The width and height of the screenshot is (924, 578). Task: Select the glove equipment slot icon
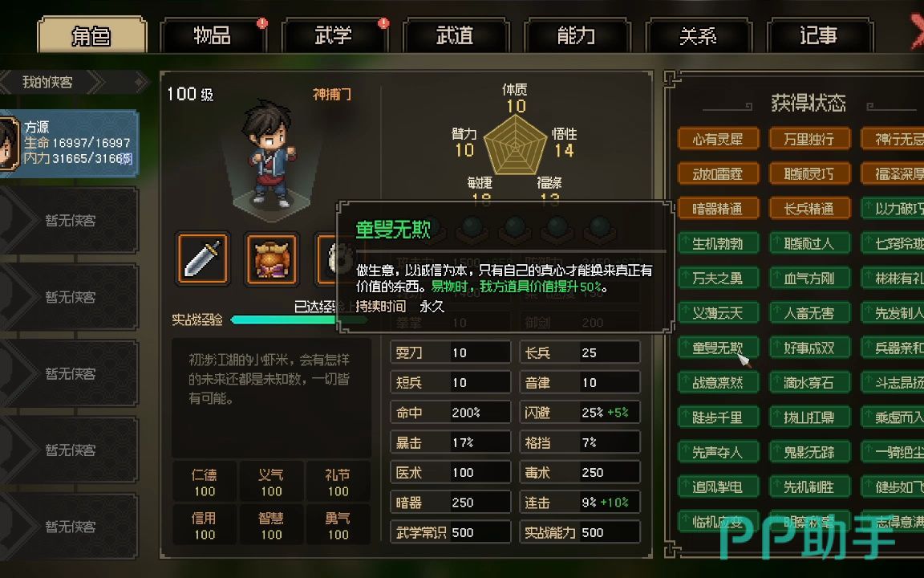point(327,258)
